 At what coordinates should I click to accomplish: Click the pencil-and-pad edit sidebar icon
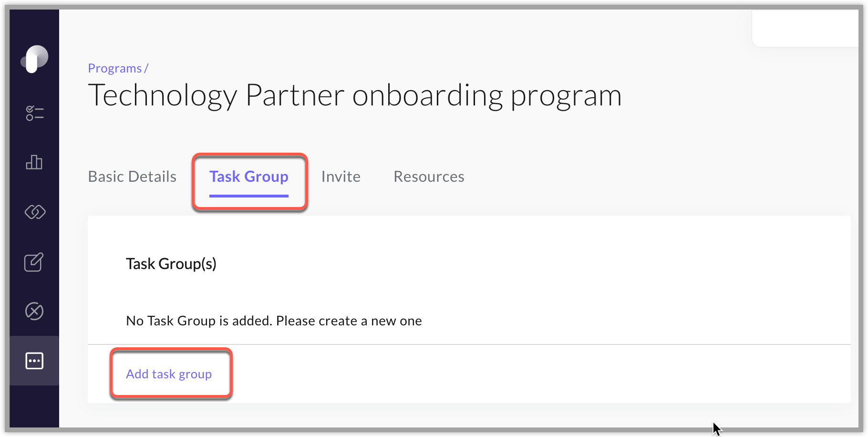tap(34, 262)
